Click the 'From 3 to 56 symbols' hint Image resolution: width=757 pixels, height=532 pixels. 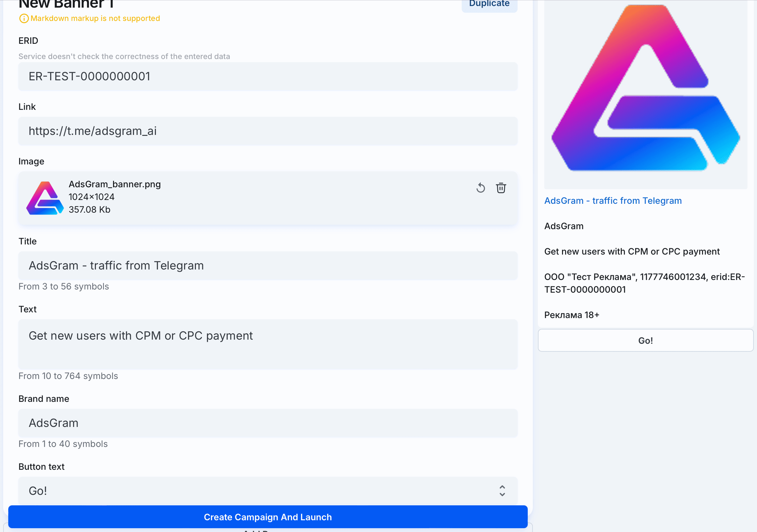[x=64, y=286]
